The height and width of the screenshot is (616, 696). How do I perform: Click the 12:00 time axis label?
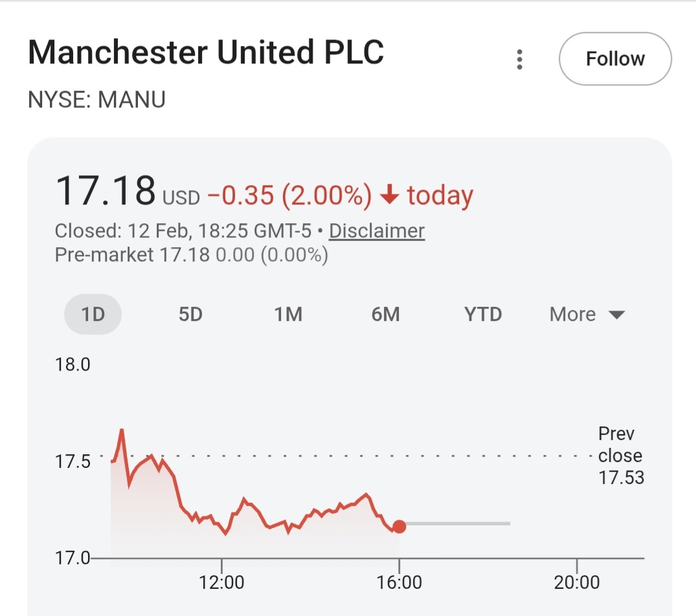(x=221, y=582)
